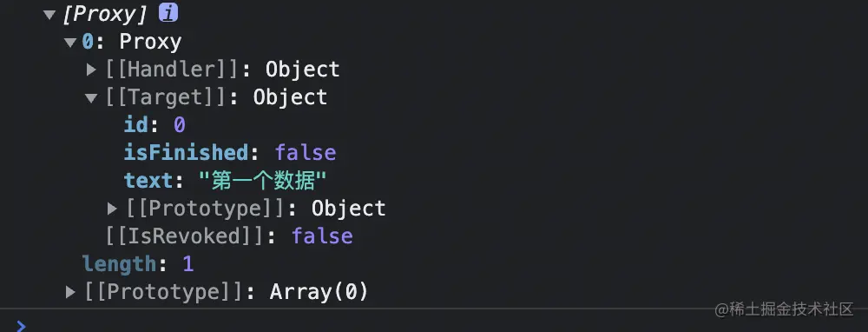Click the Array(0) prototype label
This screenshot has height=332, width=868.
pyautogui.click(x=319, y=292)
